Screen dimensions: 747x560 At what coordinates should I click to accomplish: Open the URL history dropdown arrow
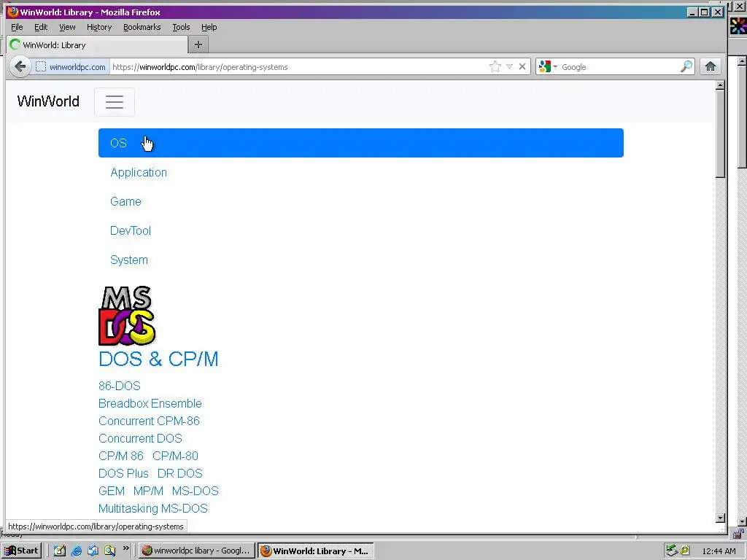pyautogui.click(x=509, y=66)
